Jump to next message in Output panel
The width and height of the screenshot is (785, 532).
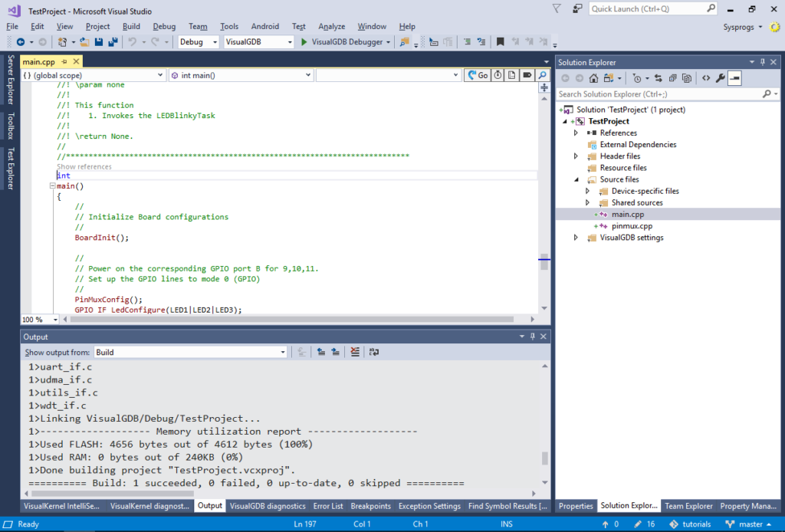[x=336, y=352]
